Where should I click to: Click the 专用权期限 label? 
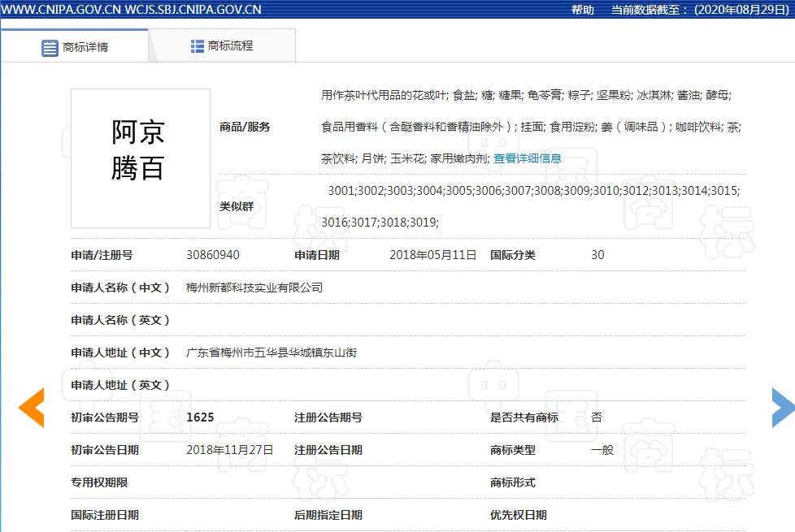[x=99, y=482]
